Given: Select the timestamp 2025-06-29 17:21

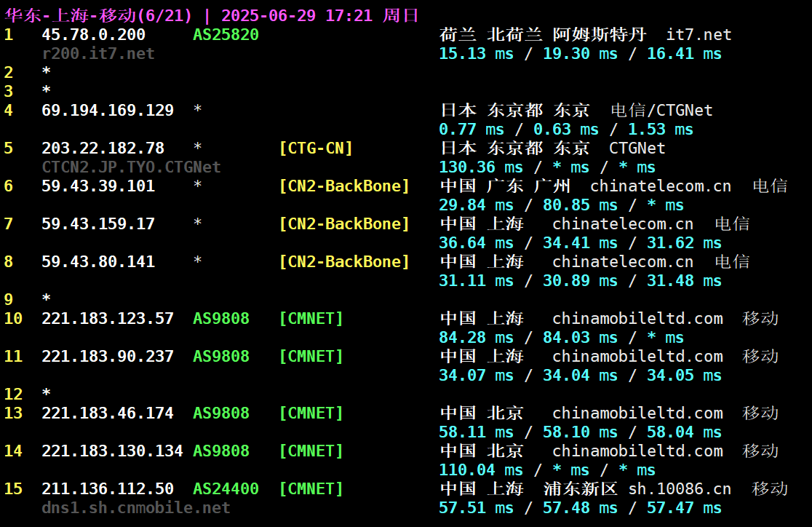Looking at the screenshot, I should click(x=297, y=15).
